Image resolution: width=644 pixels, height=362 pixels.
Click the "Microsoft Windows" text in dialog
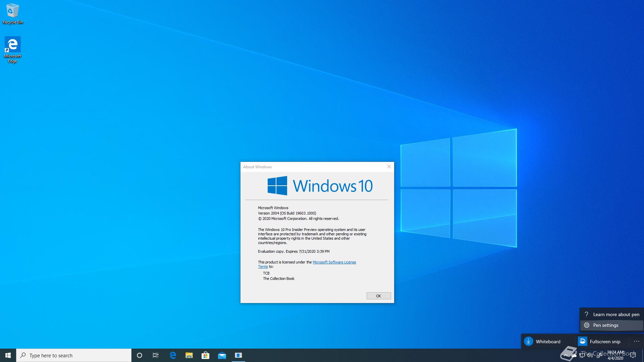point(273,208)
